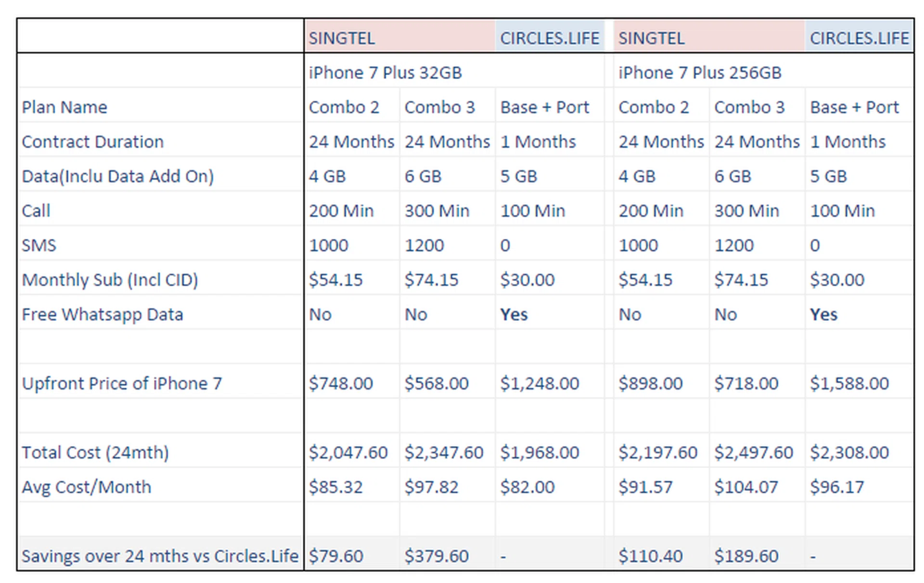This screenshot has width=924, height=583.
Task: Click the Plan Name row label
Action: coord(64,107)
